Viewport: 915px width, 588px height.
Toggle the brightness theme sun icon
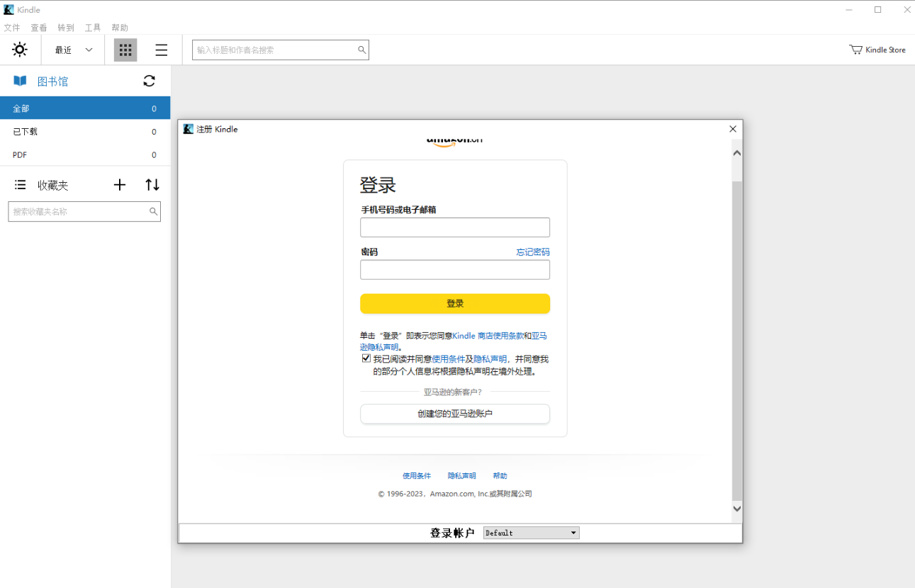[x=20, y=50]
